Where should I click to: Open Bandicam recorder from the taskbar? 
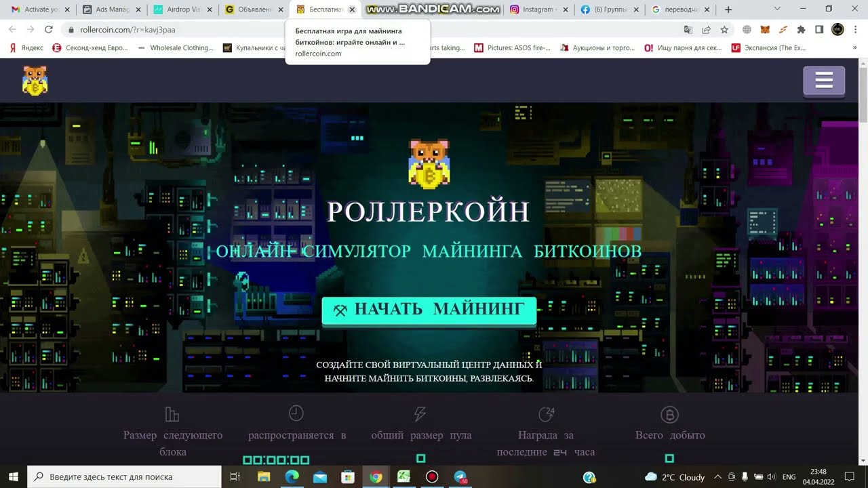coord(432,476)
